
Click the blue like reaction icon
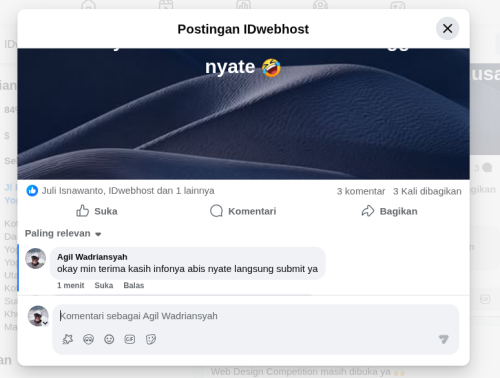pyautogui.click(x=32, y=191)
